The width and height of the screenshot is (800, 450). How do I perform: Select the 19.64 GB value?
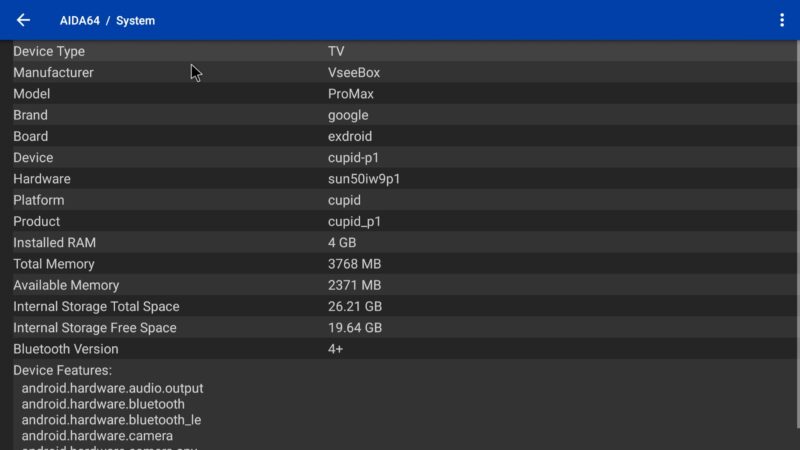coord(355,328)
